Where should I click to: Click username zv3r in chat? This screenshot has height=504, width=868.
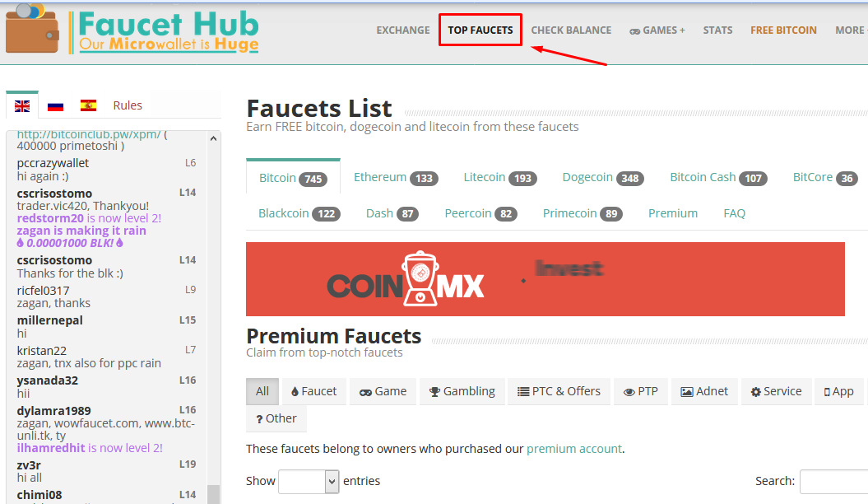click(x=29, y=465)
